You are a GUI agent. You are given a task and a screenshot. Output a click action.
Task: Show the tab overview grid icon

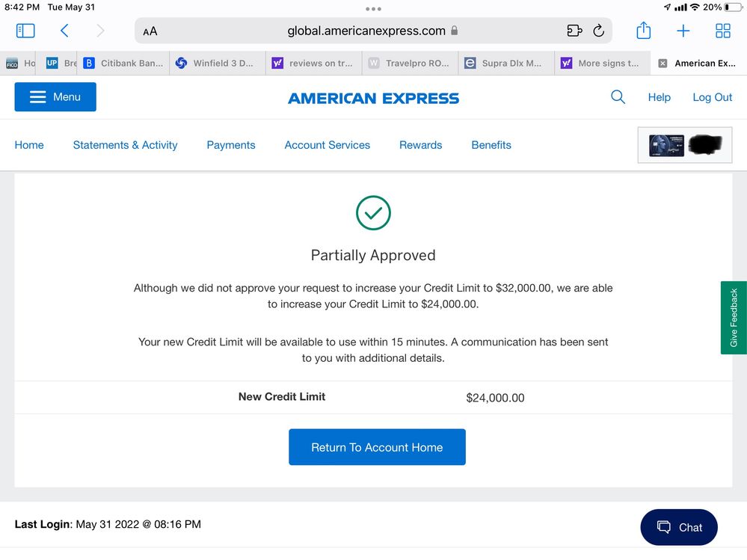tap(722, 31)
